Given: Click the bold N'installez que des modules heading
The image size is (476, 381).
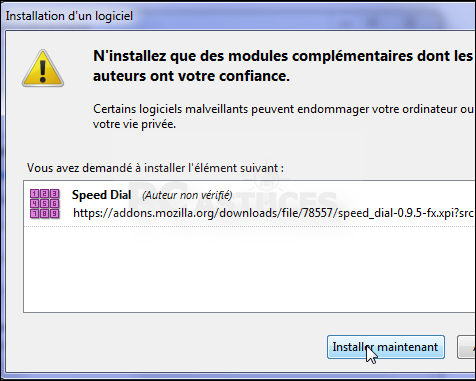Looking at the screenshot, I should click(x=283, y=56).
